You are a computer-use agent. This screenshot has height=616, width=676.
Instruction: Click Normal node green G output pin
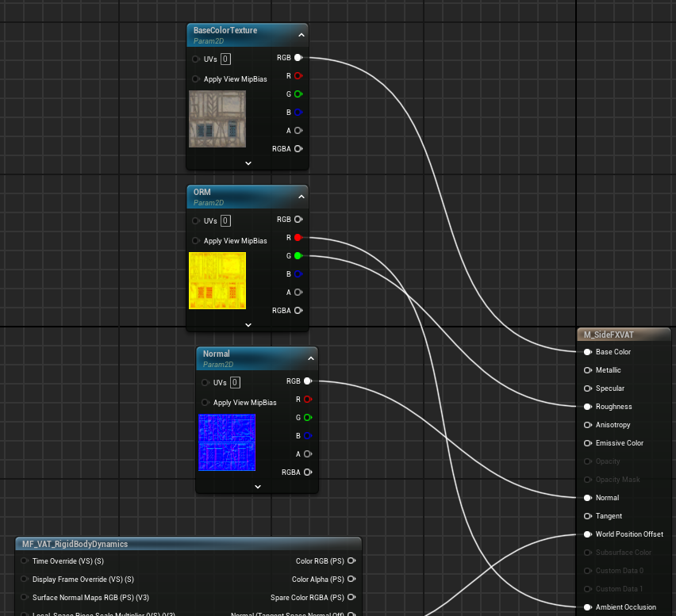point(308,418)
